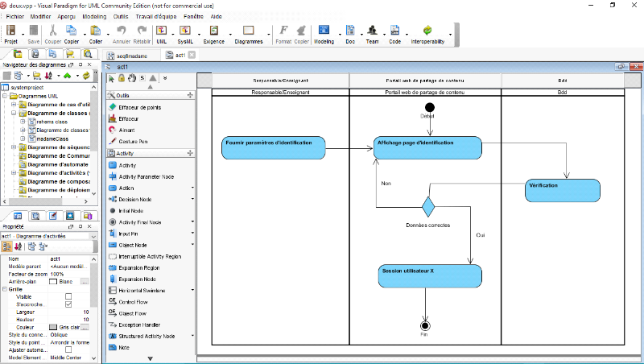644x364 pixels.
Task: Open the act1 Diagramme d'activités combo box
Action: coord(48,236)
